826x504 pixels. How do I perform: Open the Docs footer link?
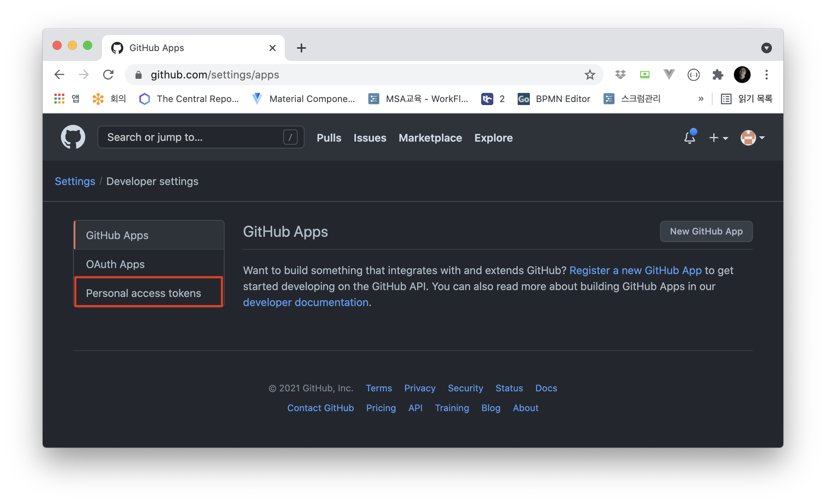coord(546,388)
